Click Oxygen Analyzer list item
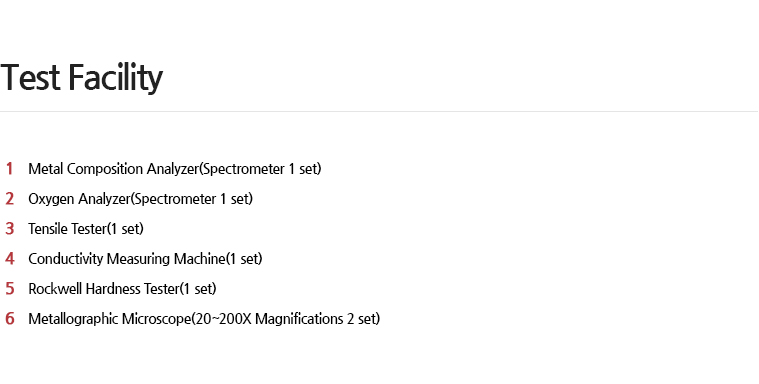This screenshot has width=759, height=384. tap(140, 199)
